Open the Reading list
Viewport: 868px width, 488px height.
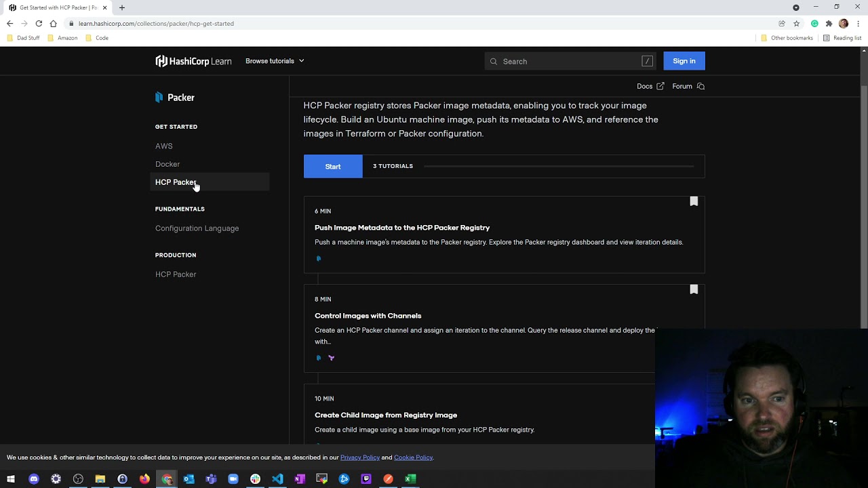(842, 38)
